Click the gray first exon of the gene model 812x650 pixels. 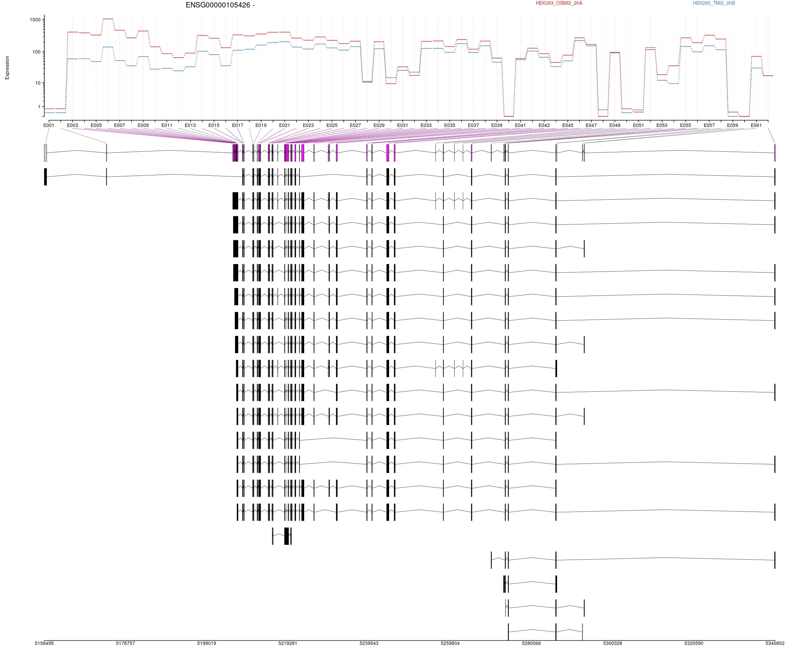pos(46,153)
